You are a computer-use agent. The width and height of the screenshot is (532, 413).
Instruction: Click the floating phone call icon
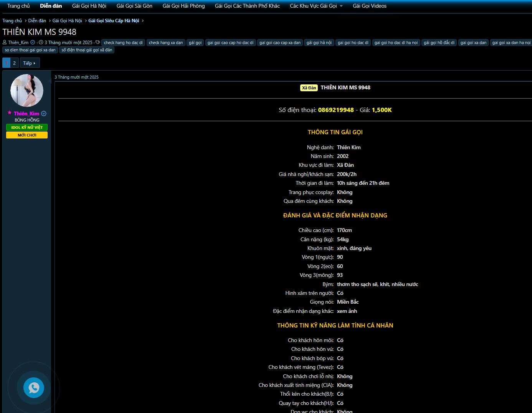pos(34,388)
